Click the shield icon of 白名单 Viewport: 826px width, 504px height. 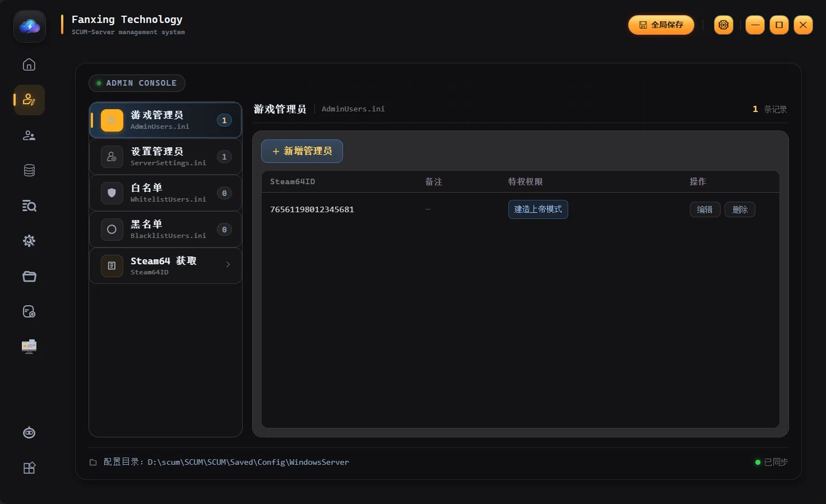[112, 193]
